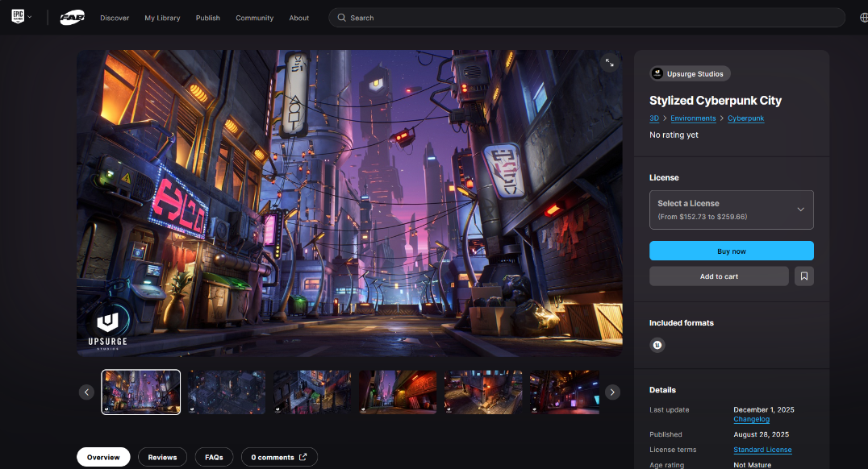Select the fourth red alley thumbnail
Viewport: 868px width, 469px height.
pyautogui.click(x=398, y=392)
